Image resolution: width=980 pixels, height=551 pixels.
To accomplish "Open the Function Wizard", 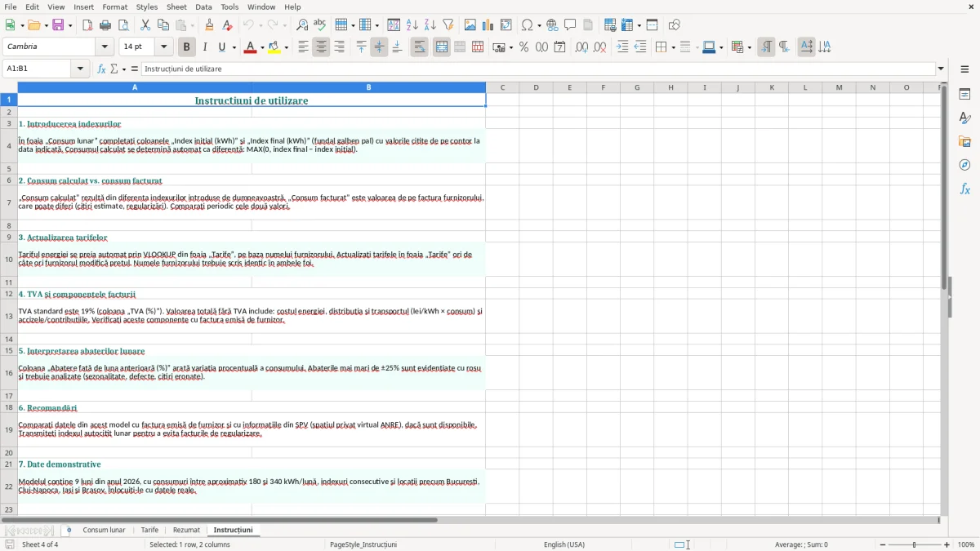I will click(102, 69).
